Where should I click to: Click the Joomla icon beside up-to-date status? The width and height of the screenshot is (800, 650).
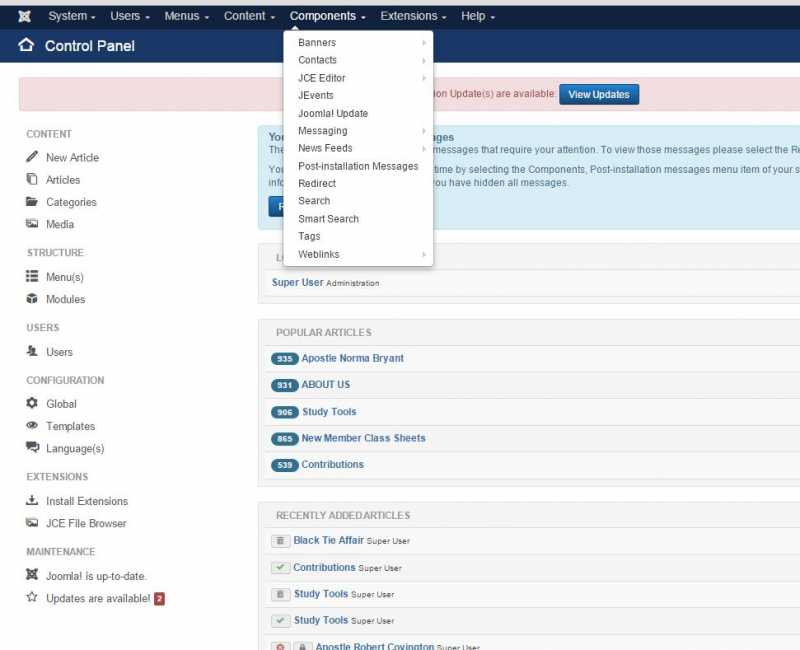click(x=32, y=574)
